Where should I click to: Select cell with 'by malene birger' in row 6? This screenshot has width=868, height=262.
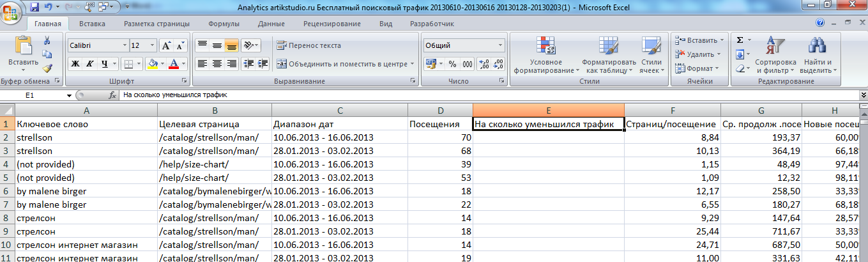coord(86,190)
